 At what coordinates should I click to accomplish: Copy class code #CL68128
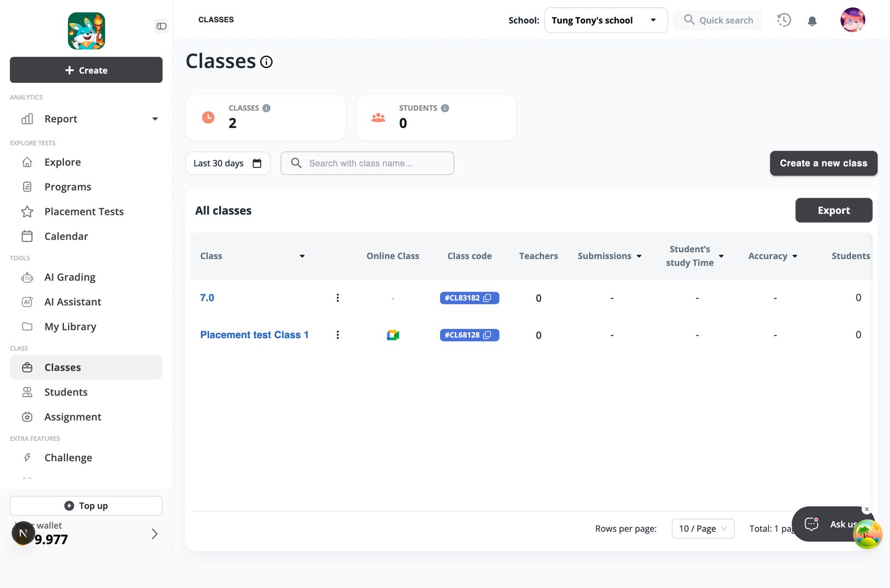pyautogui.click(x=487, y=335)
